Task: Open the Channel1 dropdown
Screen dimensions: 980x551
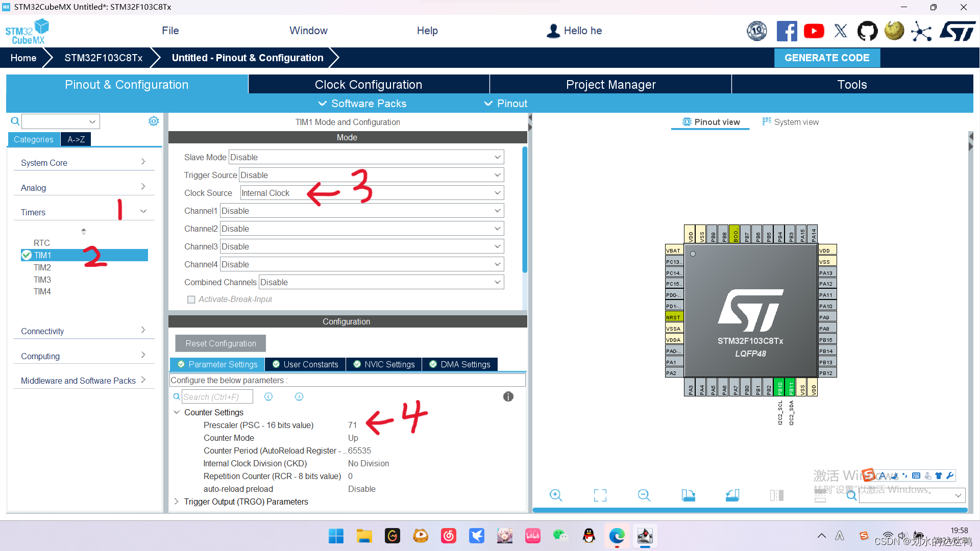Action: (x=362, y=211)
